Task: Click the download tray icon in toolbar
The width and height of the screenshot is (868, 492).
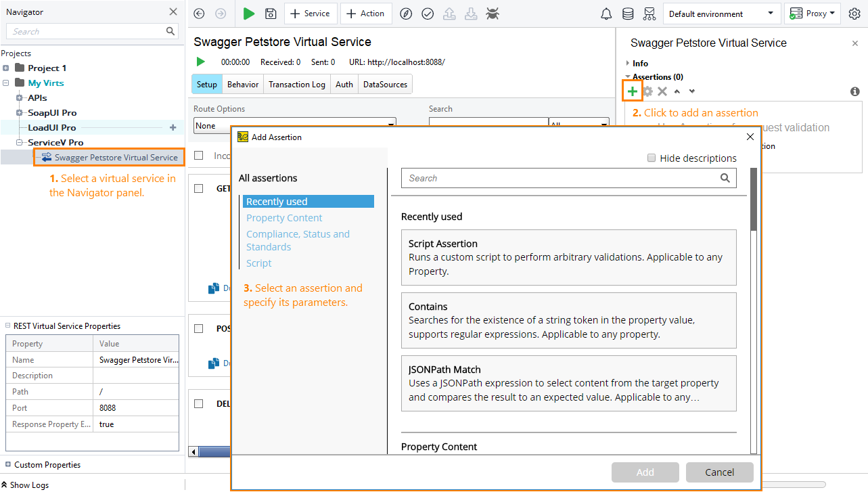Action: point(471,14)
